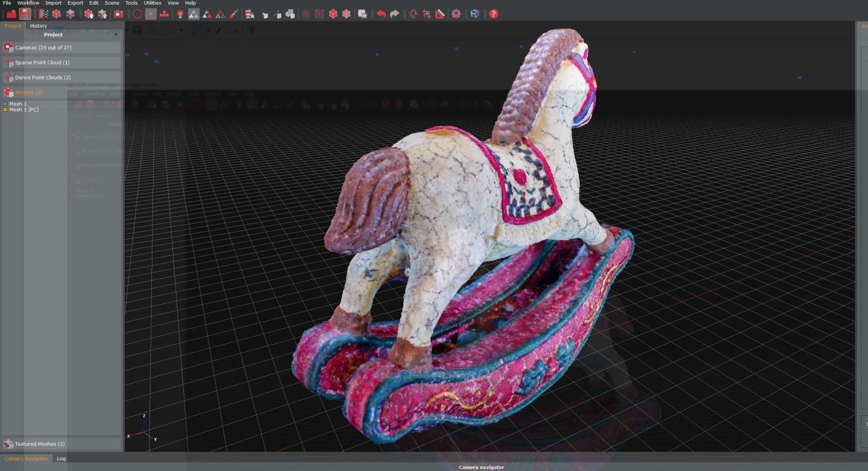Switch to the History tab
This screenshot has height=471, width=868.
(39, 26)
